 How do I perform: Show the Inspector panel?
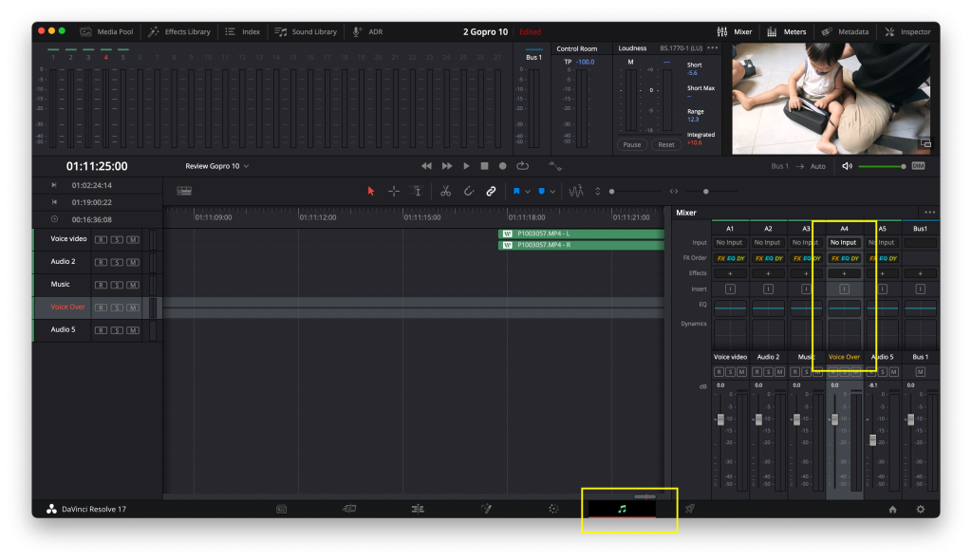coord(907,31)
